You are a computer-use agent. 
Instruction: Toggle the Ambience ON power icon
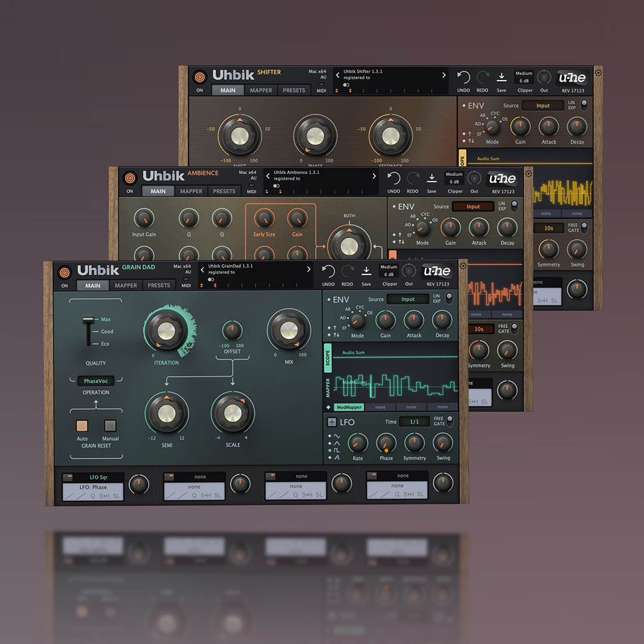[130, 178]
